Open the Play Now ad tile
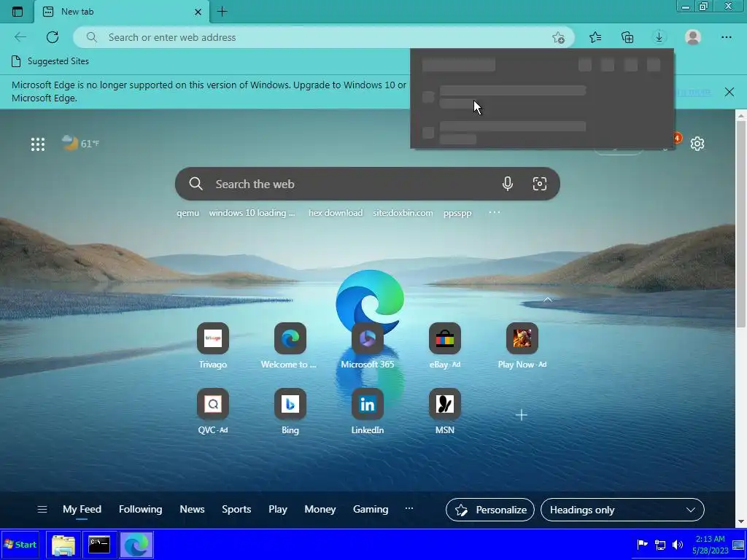747x560 pixels. (522, 346)
